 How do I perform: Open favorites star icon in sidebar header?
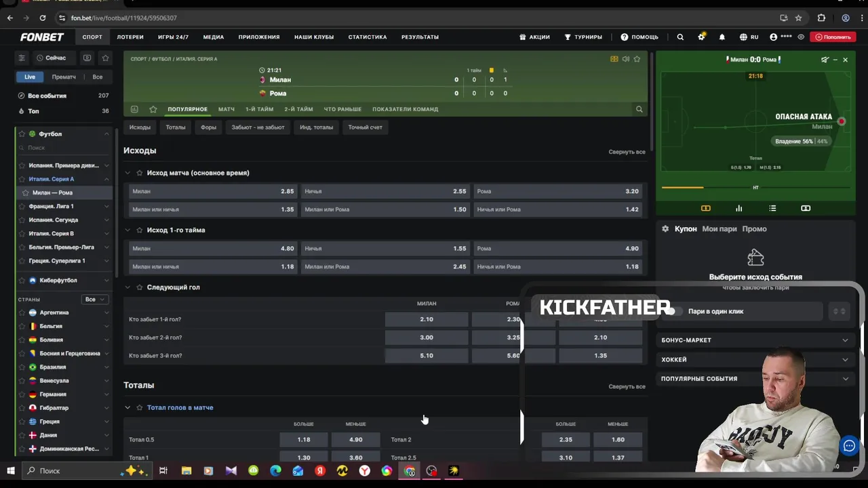click(105, 58)
